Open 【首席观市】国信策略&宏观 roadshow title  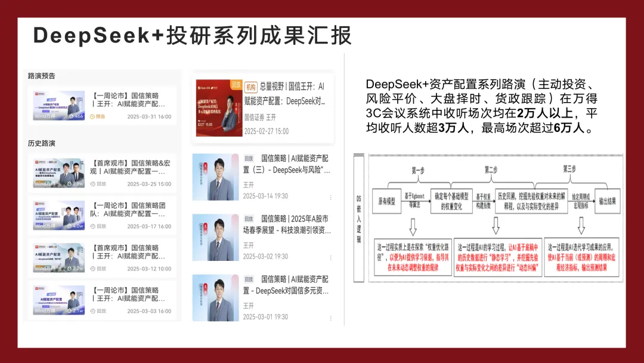[130, 167]
